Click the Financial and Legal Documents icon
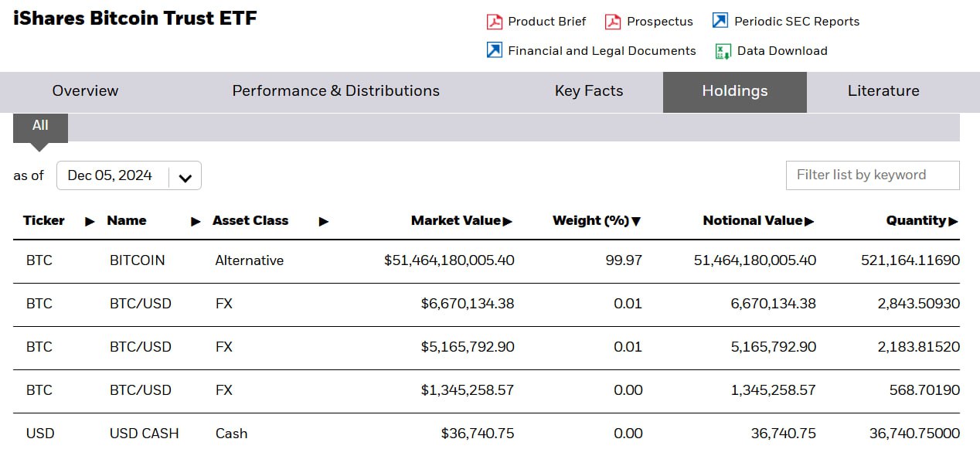The width and height of the screenshot is (980, 466). 495,51
